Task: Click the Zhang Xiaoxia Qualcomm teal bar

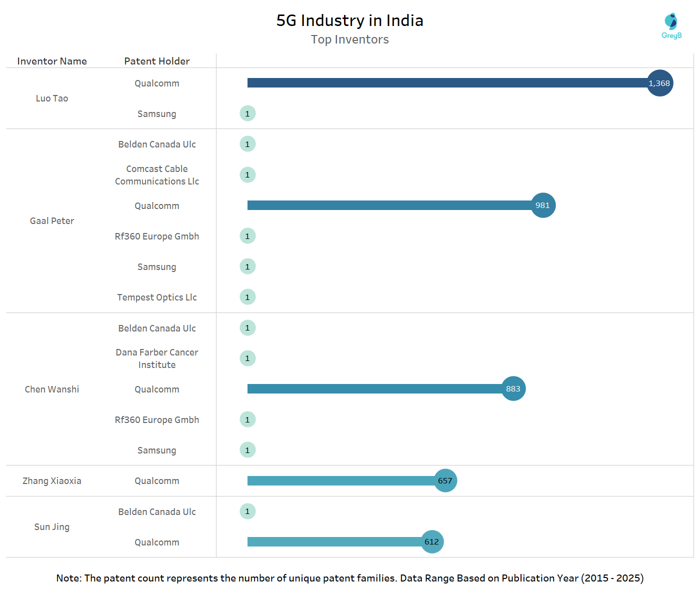Action: point(340,480)
